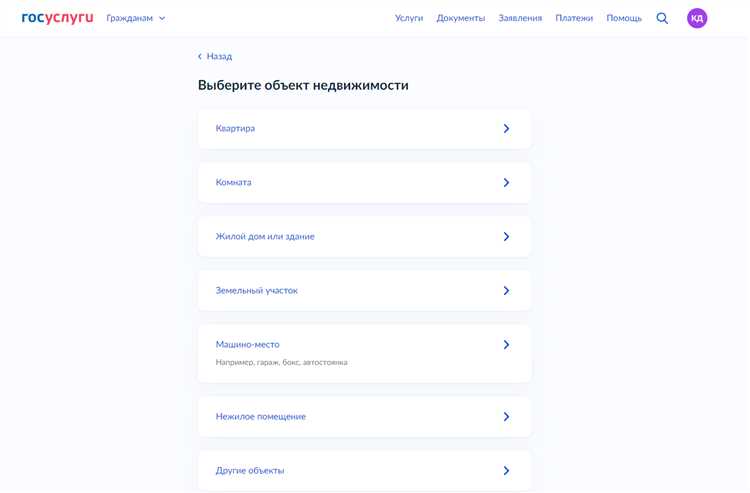Select Жилой дом или здание
Screen dimensions: 750x493
pos(364,237)
